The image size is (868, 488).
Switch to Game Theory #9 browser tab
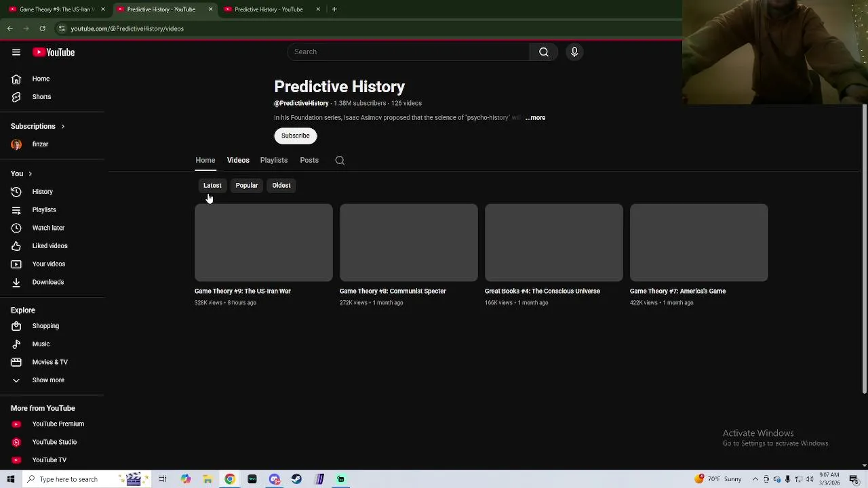click(x=54, y=9)
